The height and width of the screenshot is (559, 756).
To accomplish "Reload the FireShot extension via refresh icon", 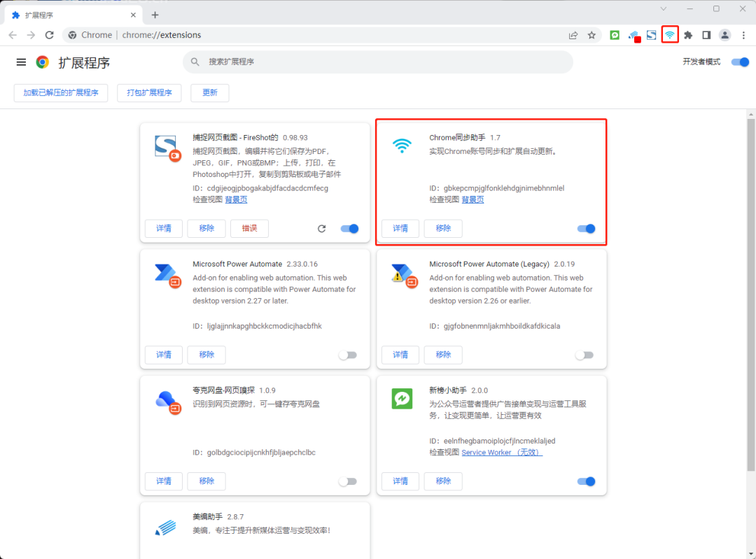I will pos(321,228).
